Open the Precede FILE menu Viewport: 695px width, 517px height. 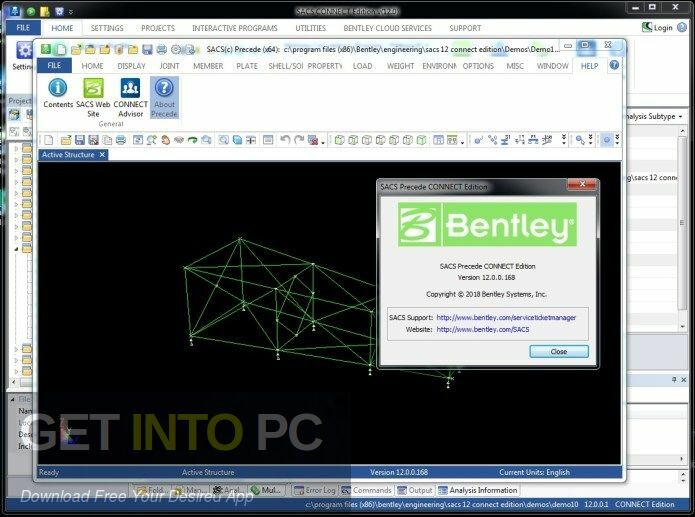point(54,65)
